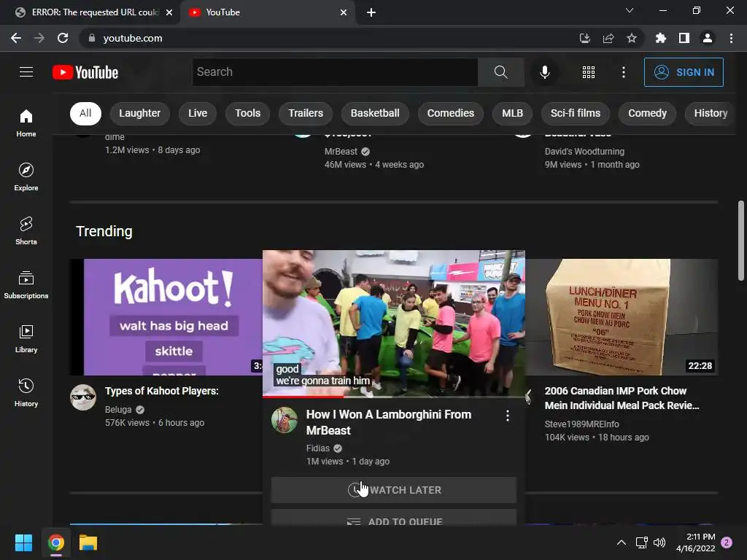Viewport: 747px width, 560px height.
Task: Open Chrome profile icon
Action: [708, 38]
